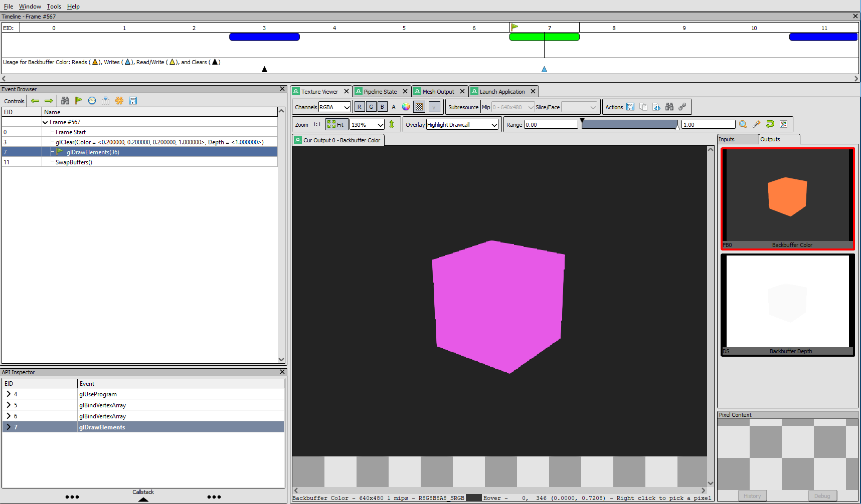Viewport: 861px width, 504px height.
Task: Open the Overlay Highlight Drawcall dropdown
Action: pos(462,125)
